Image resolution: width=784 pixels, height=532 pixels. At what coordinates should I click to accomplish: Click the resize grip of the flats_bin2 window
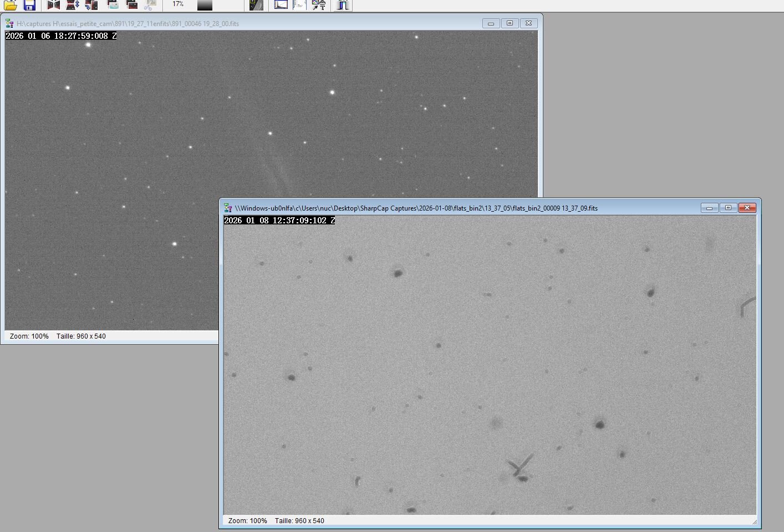point(754,521)
